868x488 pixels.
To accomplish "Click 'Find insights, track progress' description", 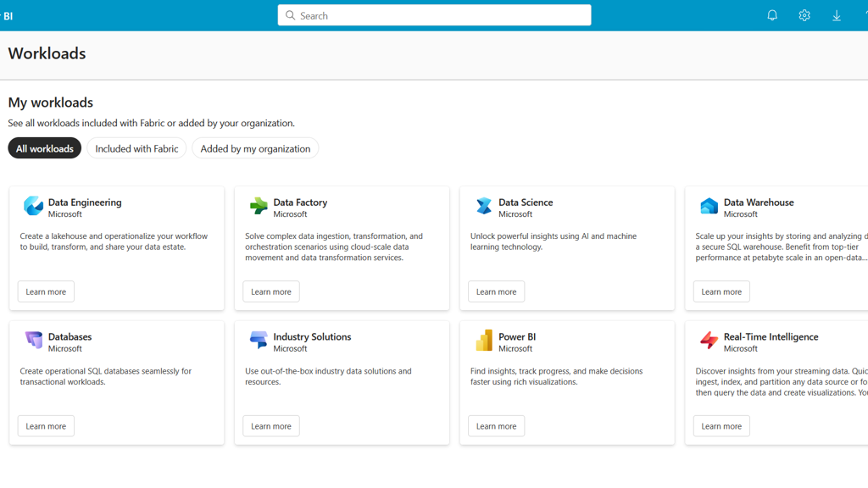I will point(556,376).
